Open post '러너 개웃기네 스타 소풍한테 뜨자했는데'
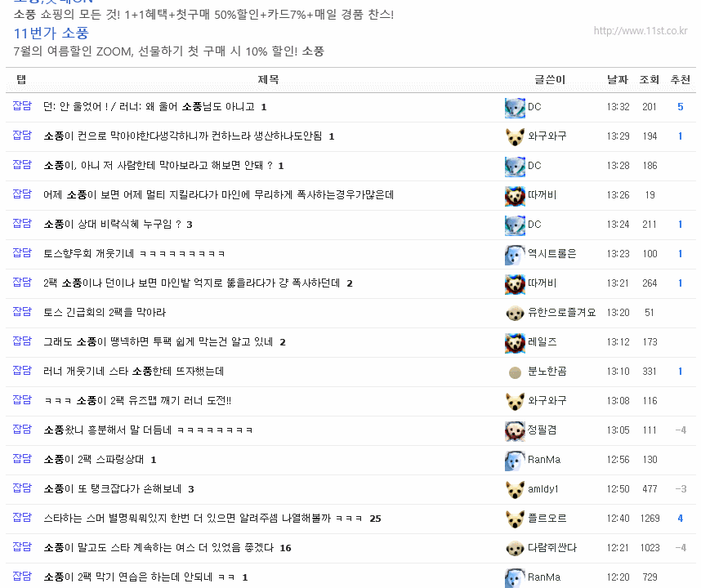The height and width of the screenshot is (588, 701). point(134,372)
